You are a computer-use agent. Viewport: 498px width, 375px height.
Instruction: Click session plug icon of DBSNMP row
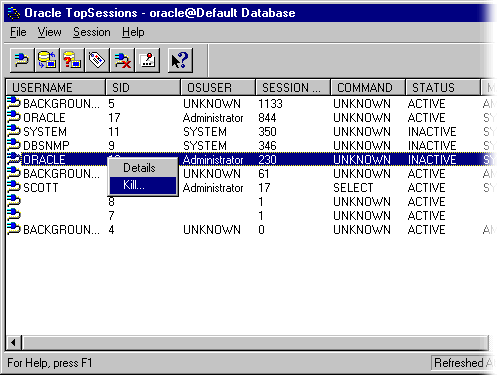(x=14, y=145)
